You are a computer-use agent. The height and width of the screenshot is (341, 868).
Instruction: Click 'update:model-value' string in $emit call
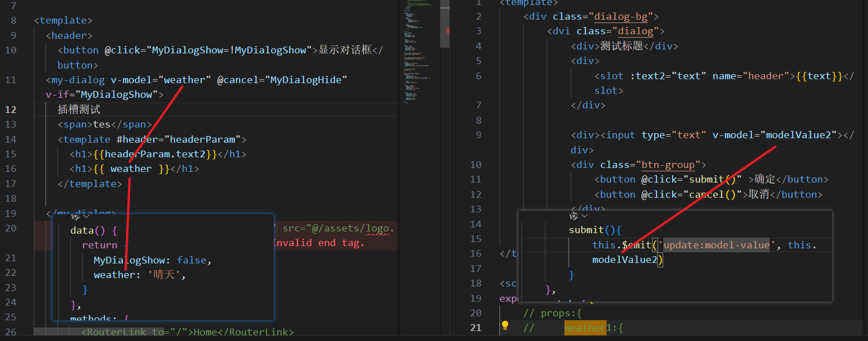[717, 245]
